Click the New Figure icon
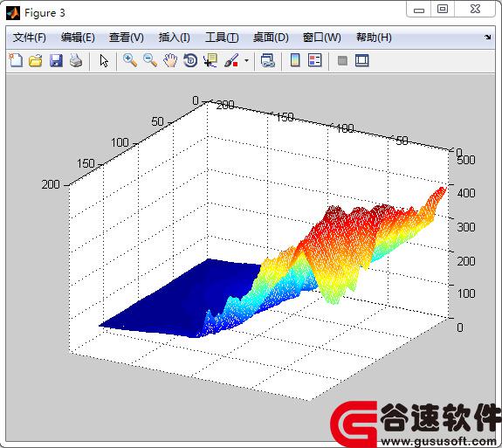The height and width of the screenshot is (448, 502). (16, 60)
